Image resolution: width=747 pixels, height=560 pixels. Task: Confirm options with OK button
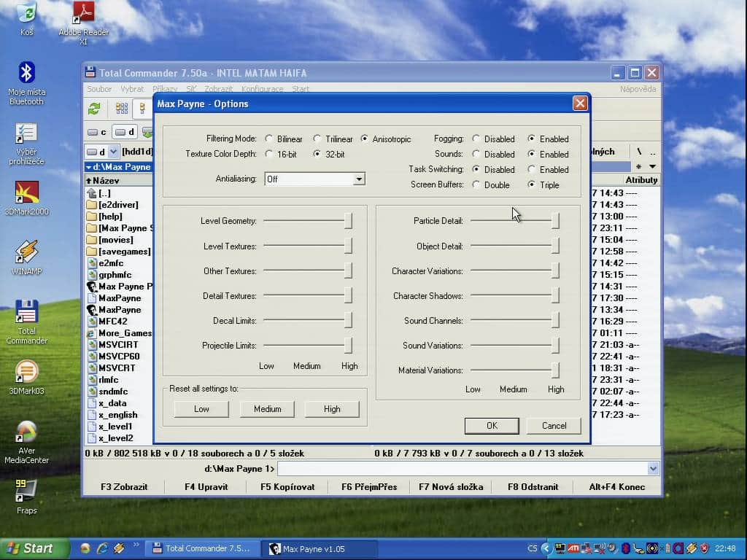(x=492, y=426)
